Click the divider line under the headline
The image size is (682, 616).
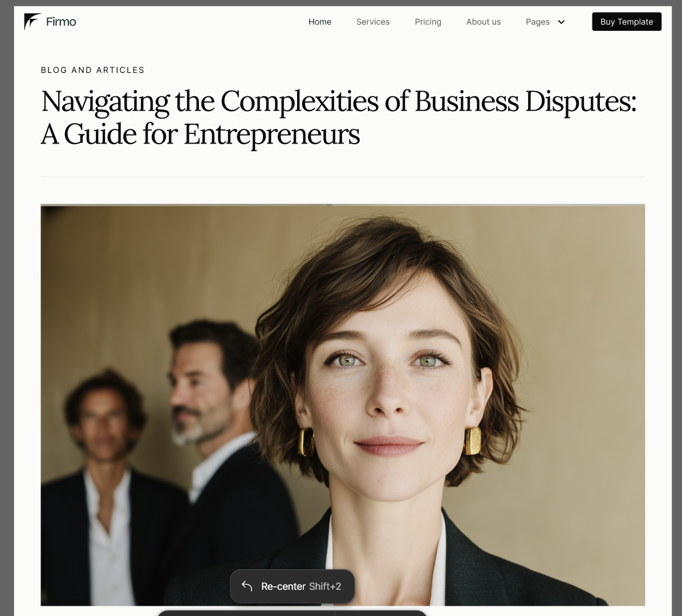(343, 177)
